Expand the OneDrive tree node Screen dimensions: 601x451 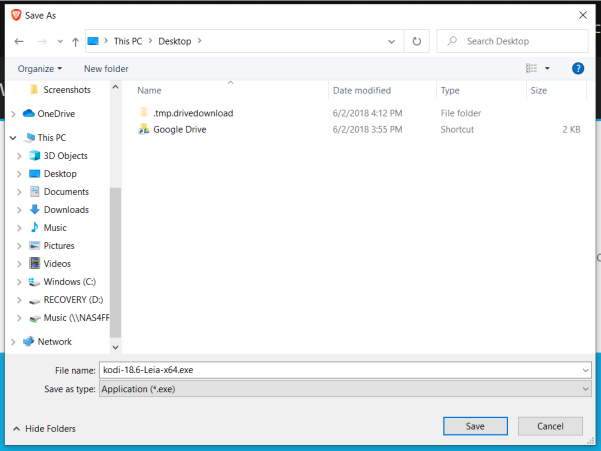13,114
